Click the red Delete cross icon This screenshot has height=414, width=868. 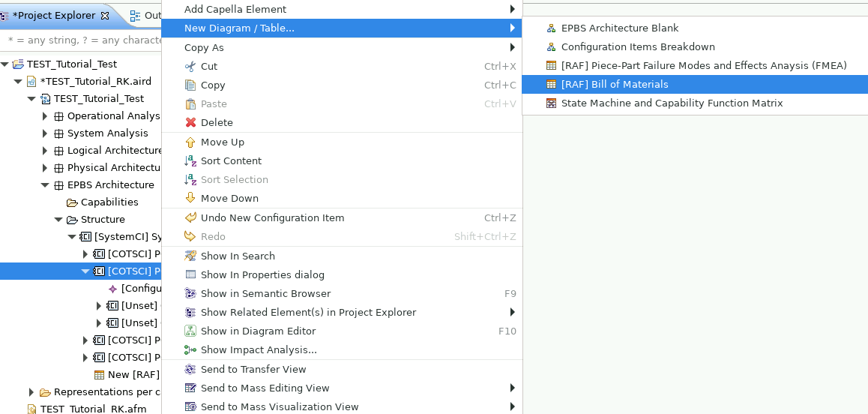(x=190, y=122)
